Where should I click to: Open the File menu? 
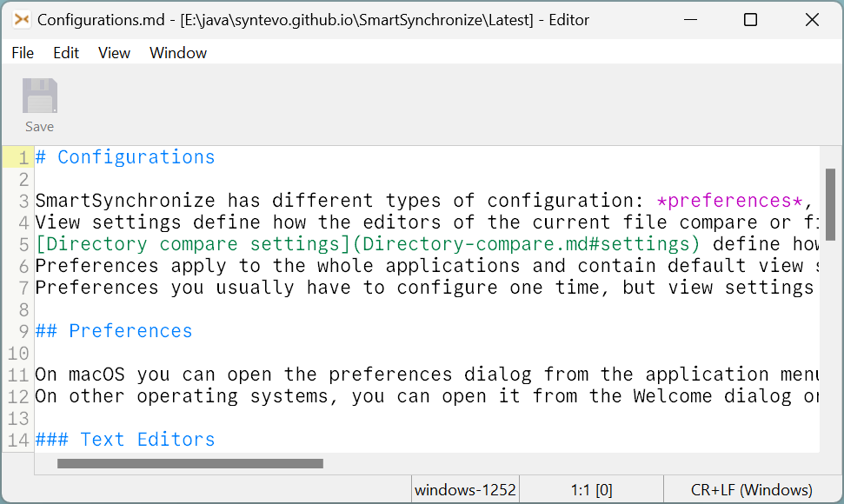(22, 53)
